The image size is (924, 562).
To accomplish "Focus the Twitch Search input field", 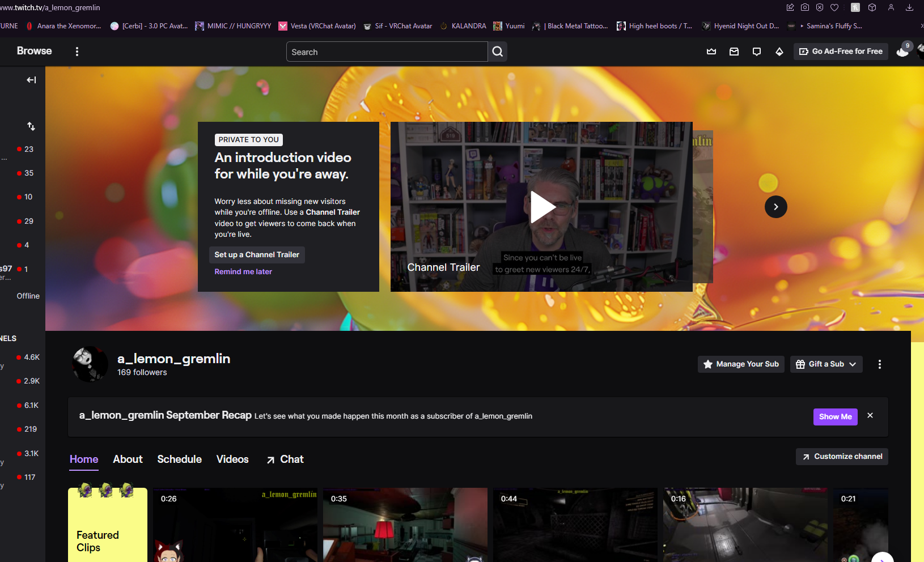I will pos(387,52).
